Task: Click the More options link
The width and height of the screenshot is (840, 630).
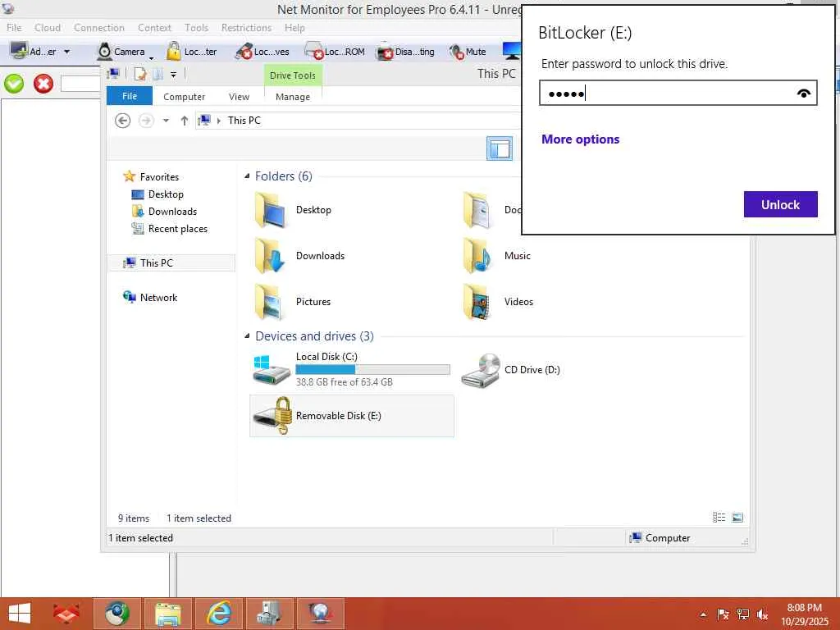Action: click(x=580, y=139)
